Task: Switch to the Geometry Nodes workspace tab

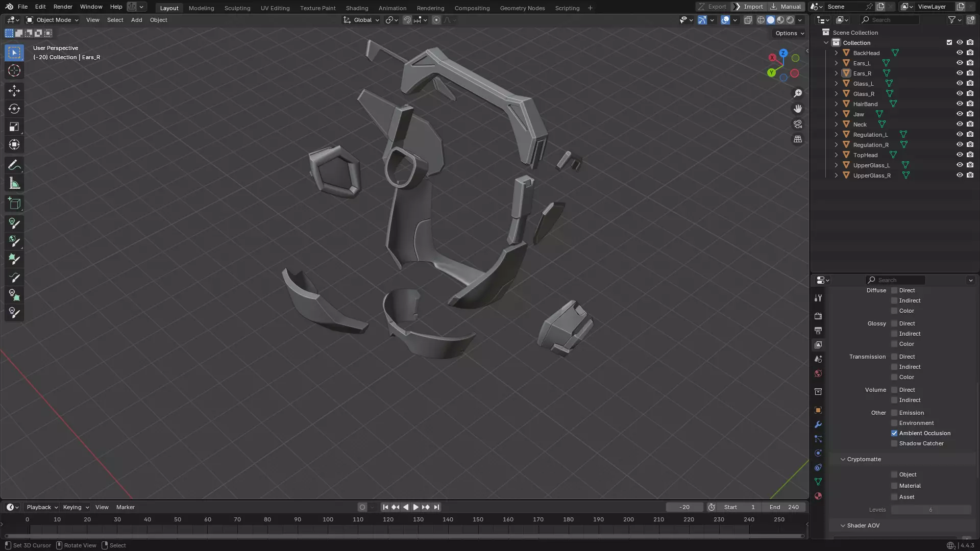Action: pyautogui.click(x=522, y=8)
